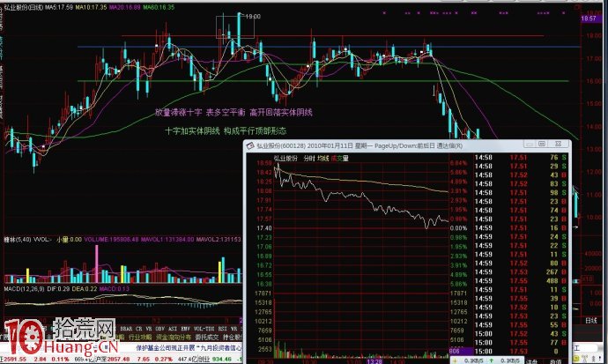Click the 日线 period label at right
608x364 pixels.
[x=591, y=321]
